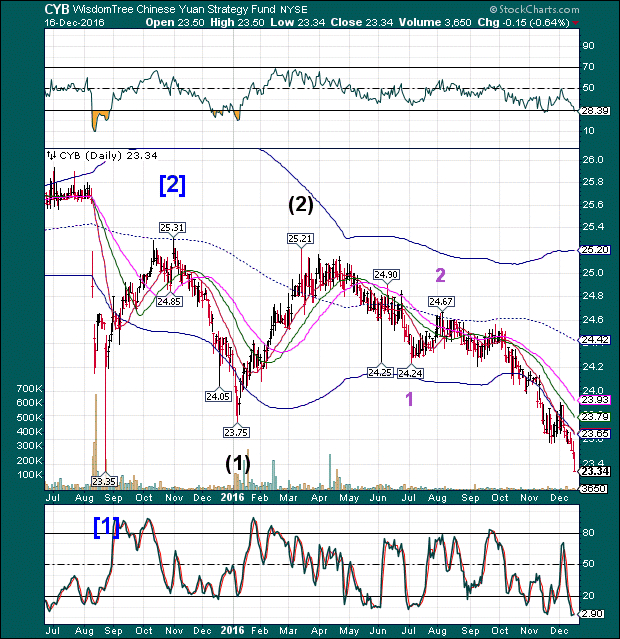Click the 80 level on stochastic axis

point(588,533)
